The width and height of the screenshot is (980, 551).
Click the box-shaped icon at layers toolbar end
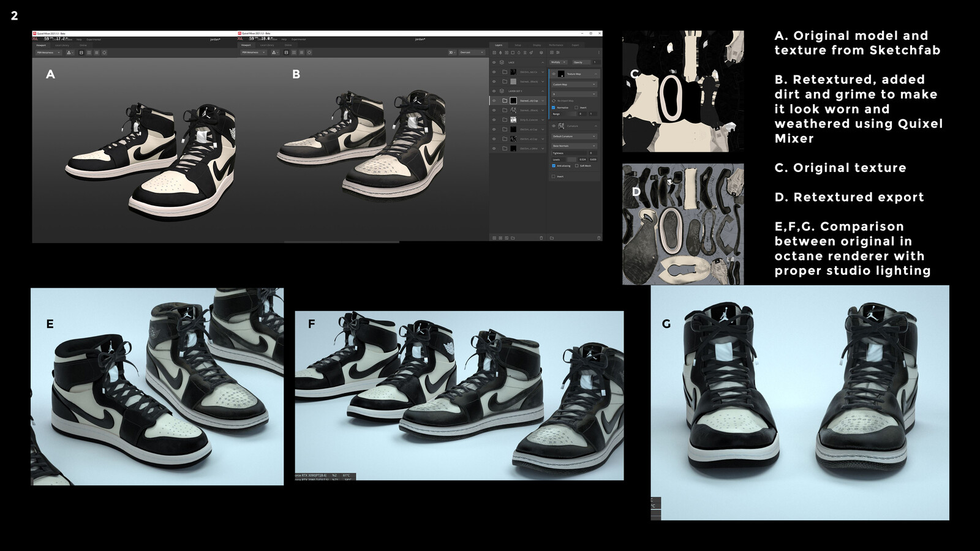point(541,53)
